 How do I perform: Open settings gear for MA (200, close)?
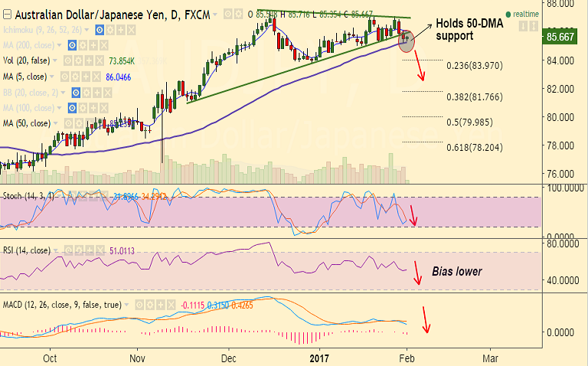point(83,46)
